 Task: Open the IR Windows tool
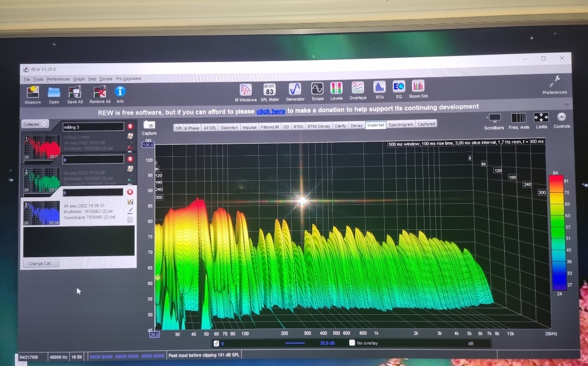[x=246, y=89]
